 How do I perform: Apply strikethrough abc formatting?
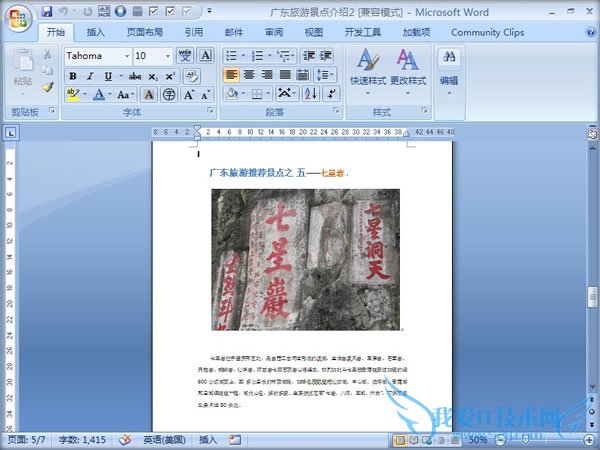coord(135,76)
